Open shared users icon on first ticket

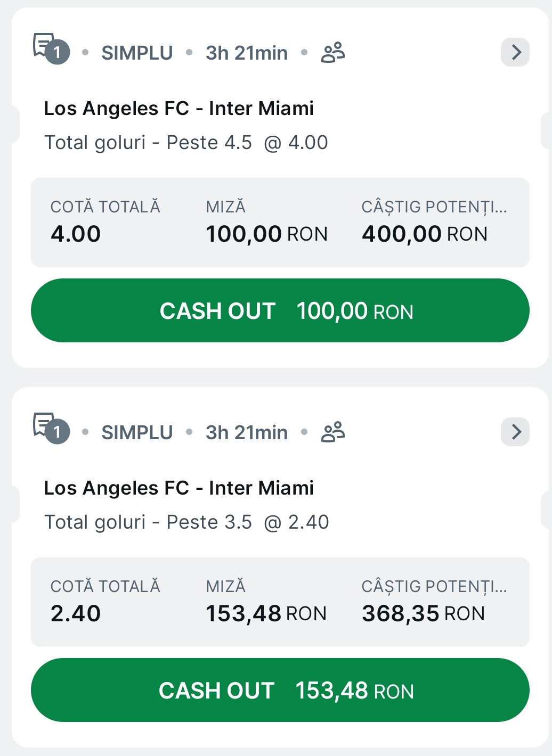[333, 53]
